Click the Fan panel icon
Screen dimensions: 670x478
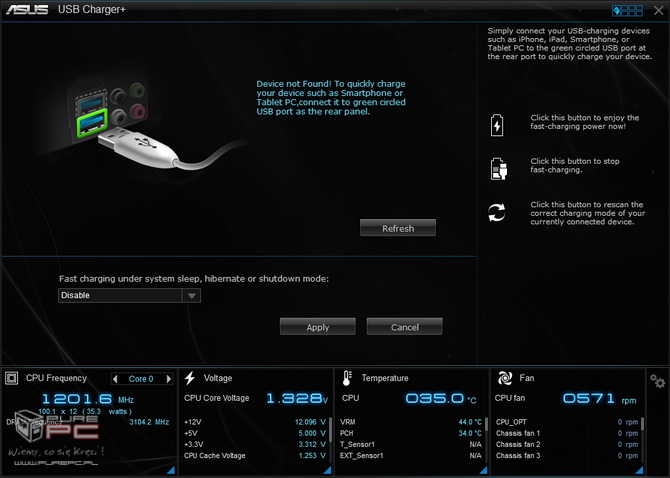[x=505, y=378]
